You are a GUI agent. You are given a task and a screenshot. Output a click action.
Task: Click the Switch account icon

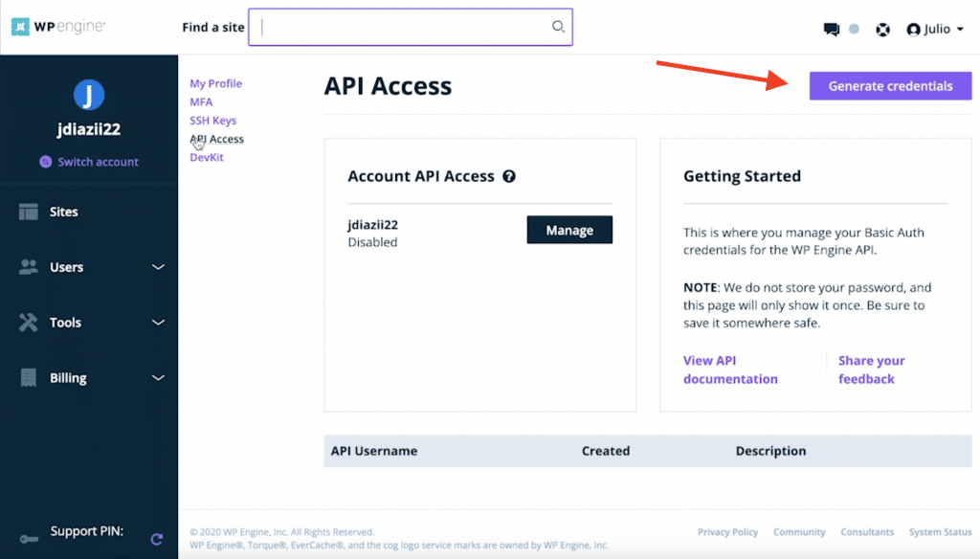click(45, 162)
